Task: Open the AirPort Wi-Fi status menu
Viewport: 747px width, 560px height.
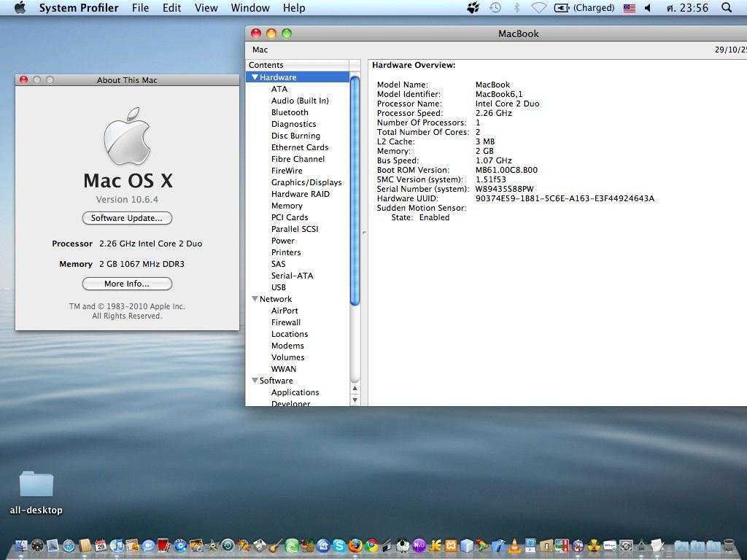Action: [x=538, y=7]
